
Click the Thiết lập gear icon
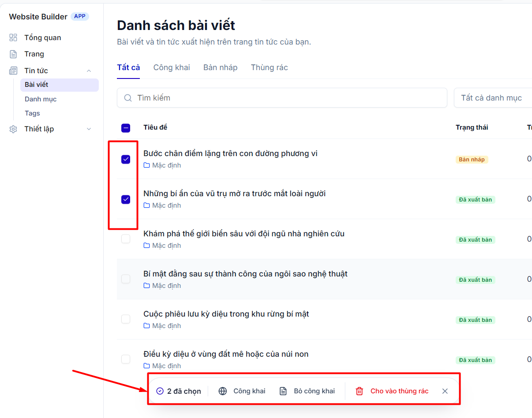click(x=13, y=129)
